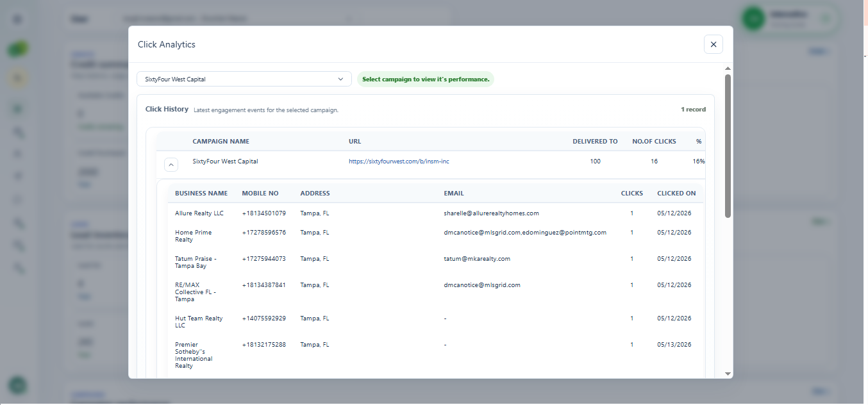Click the 05/12/2026 date in Home Prime Realty row
868x405 pixels.
tap(674, 233)
